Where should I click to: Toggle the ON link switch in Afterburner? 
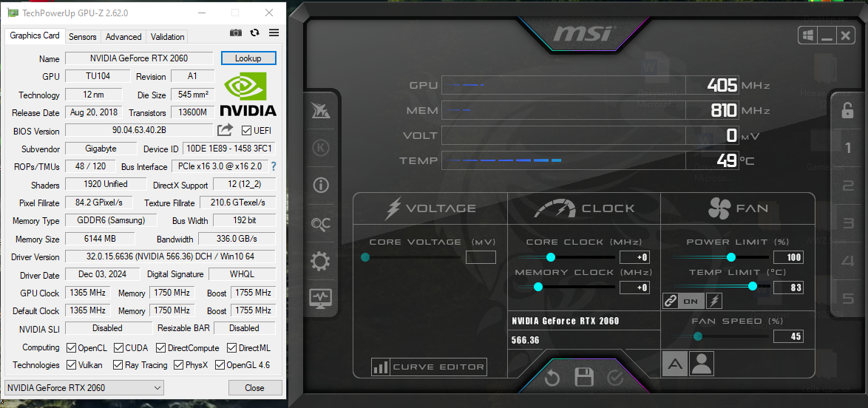pyautogui.click(x=692, y=301)
